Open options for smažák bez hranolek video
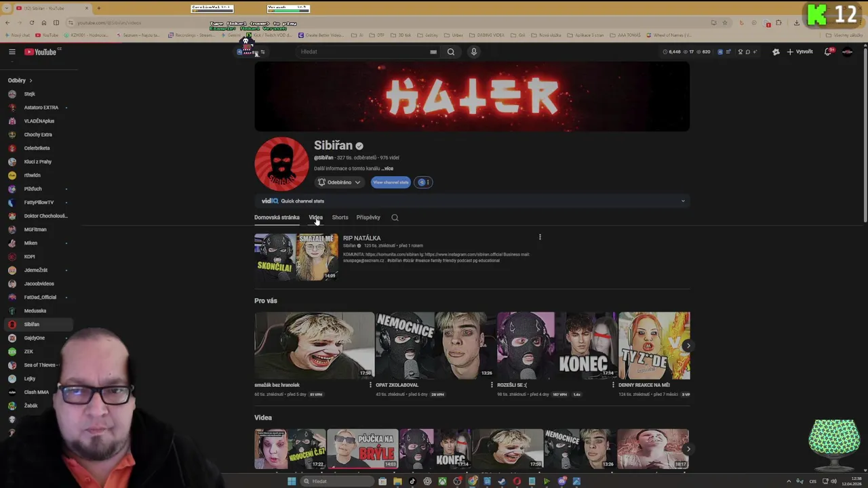The width and height of the screenshot is (868, 488). pyautogui.click(x=370, y=385)
